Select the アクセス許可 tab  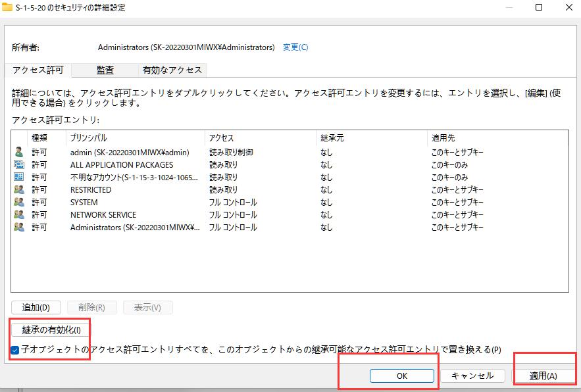(x=38, y=70)
